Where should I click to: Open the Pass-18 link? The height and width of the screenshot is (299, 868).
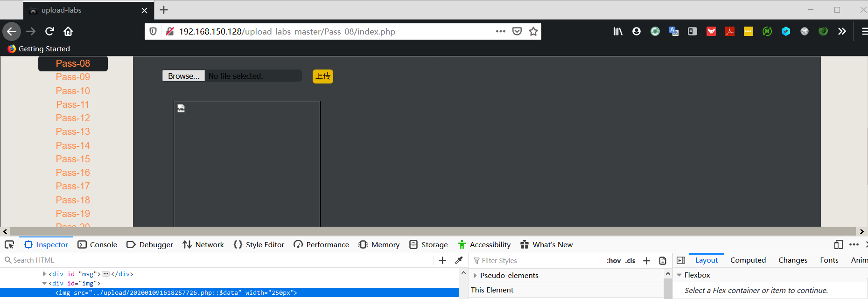[x=73, y=200]
